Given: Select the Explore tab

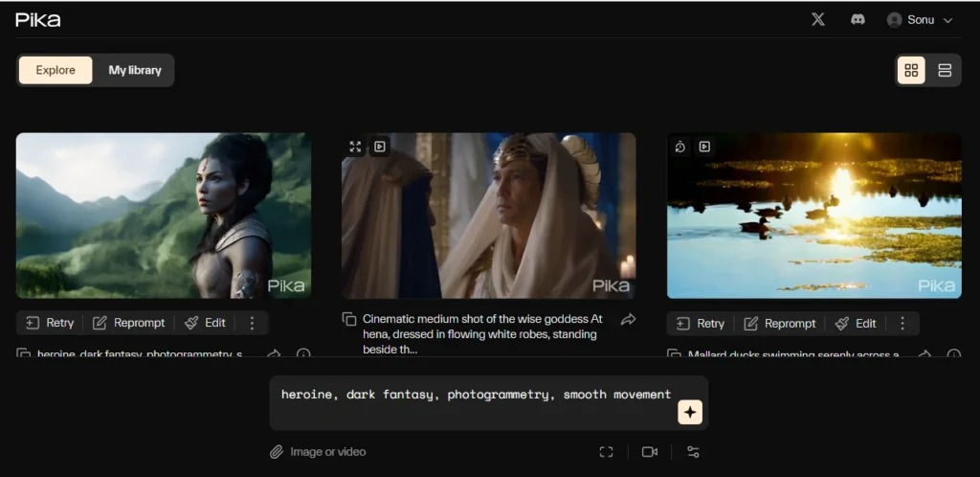Looking at the screenshot, I should point(56,70).
